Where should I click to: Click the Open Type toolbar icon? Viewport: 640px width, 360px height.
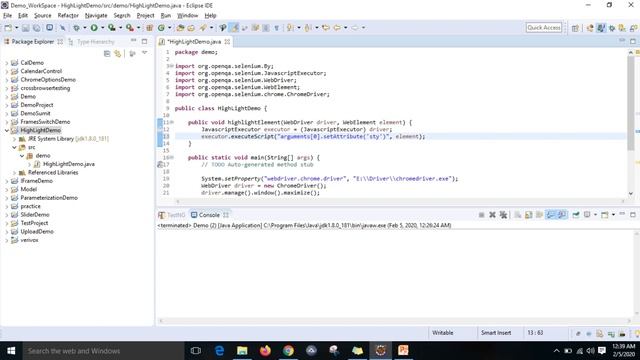[x=180, y=28]
